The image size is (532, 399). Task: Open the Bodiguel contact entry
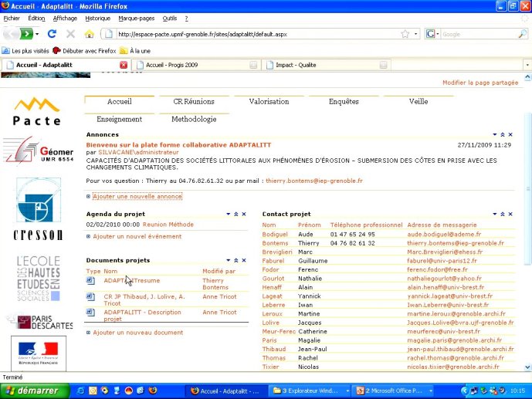(275, 235)
